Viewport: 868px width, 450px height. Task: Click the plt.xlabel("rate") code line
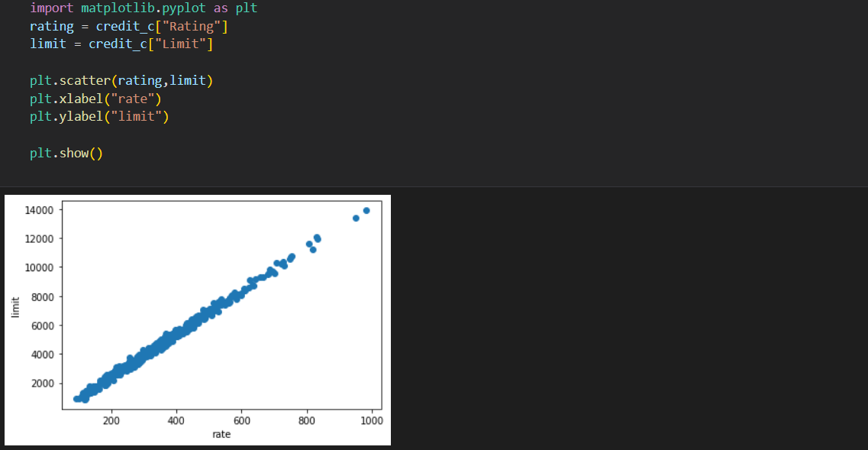95,99
